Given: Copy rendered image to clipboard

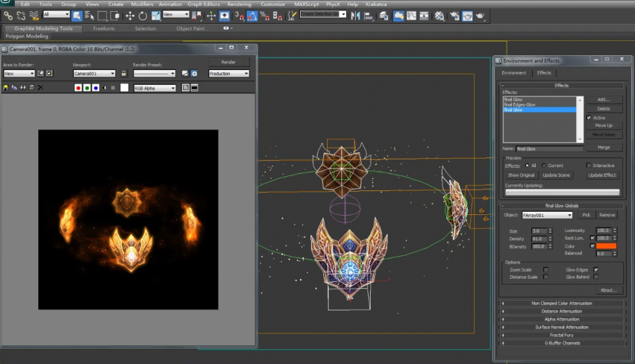Looking at the screenshot, I should point(14,87).
